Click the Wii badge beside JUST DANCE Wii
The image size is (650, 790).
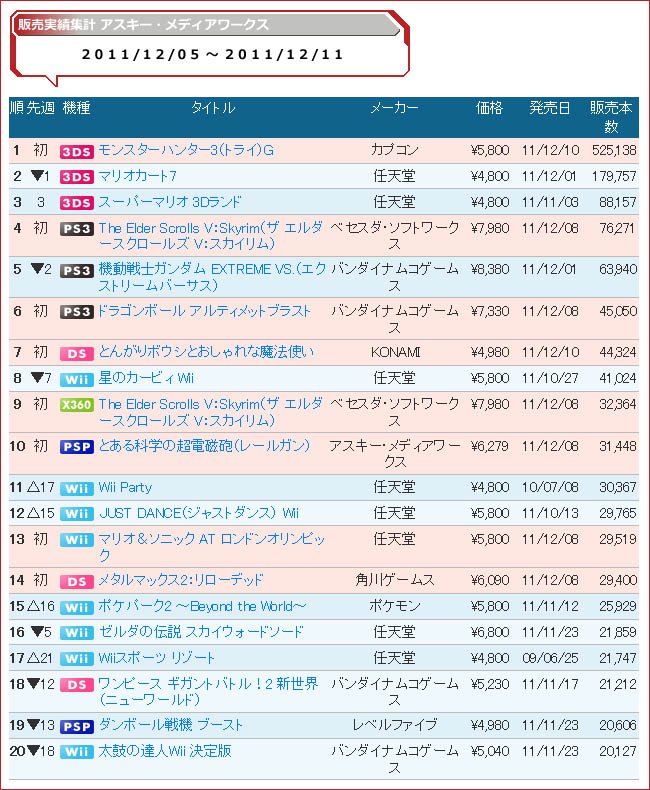pyautogui.click(x=77, y=514)
